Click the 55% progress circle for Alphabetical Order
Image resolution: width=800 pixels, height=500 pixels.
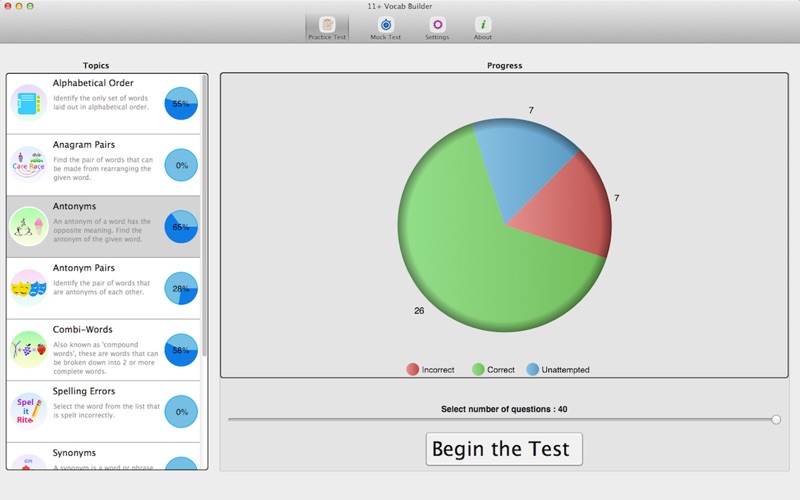[181, 104]
